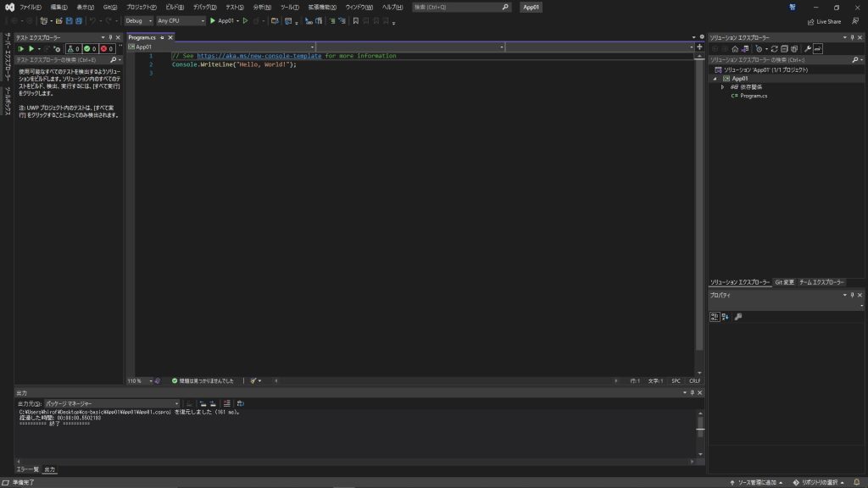
Task: Expand the 依存関係 node in Solution Explorer
Action: [722, 87]
